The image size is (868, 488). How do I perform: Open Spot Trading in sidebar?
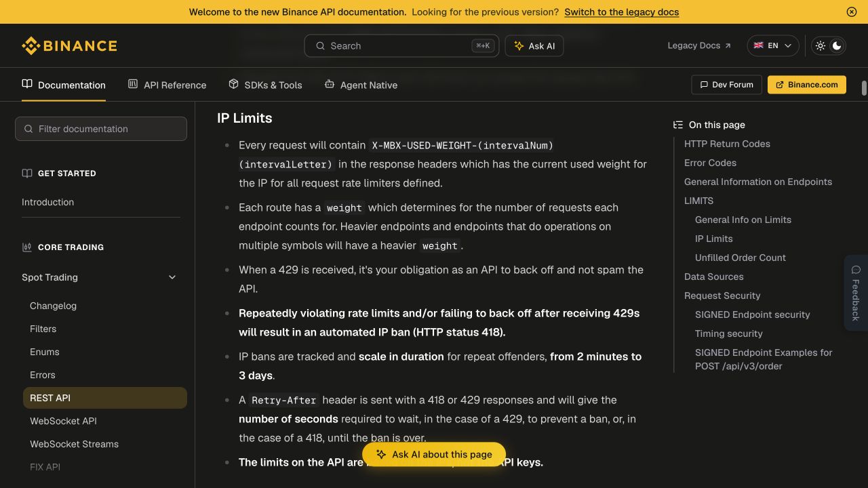[x=50, y=277]
